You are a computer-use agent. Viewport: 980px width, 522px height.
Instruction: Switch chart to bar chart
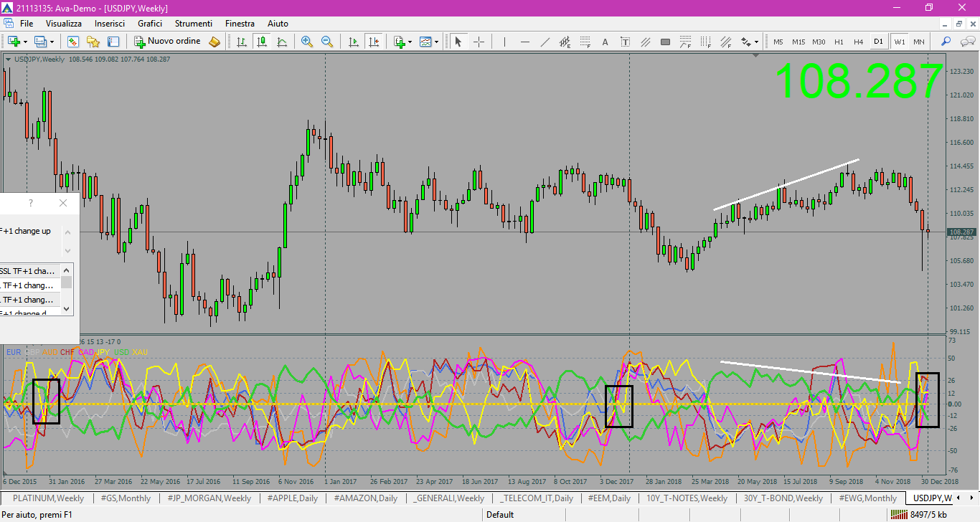(x=242, y=42)
